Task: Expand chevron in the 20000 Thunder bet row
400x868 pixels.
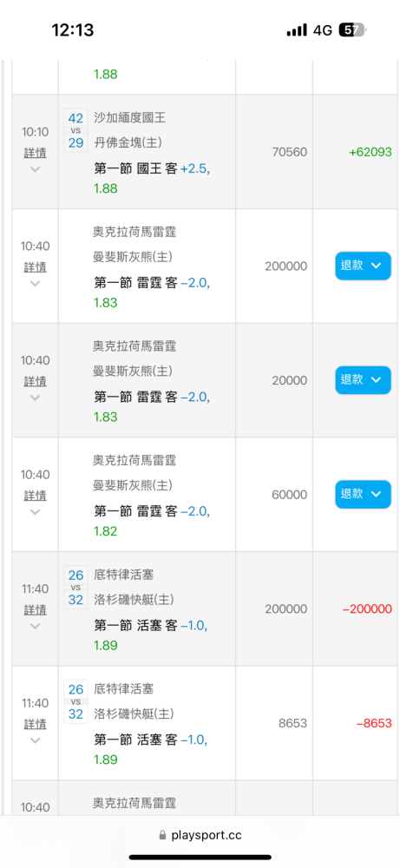Action: click(35, 398)
